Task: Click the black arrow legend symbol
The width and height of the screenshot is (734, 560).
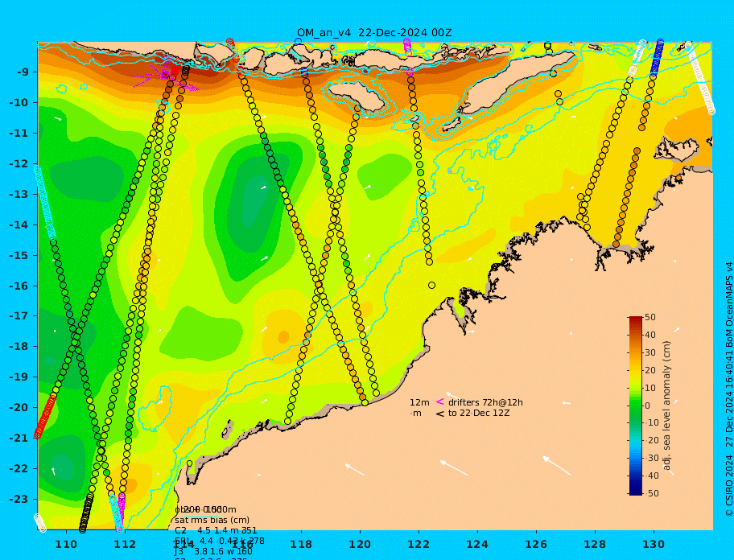Action: click(440, 414)
